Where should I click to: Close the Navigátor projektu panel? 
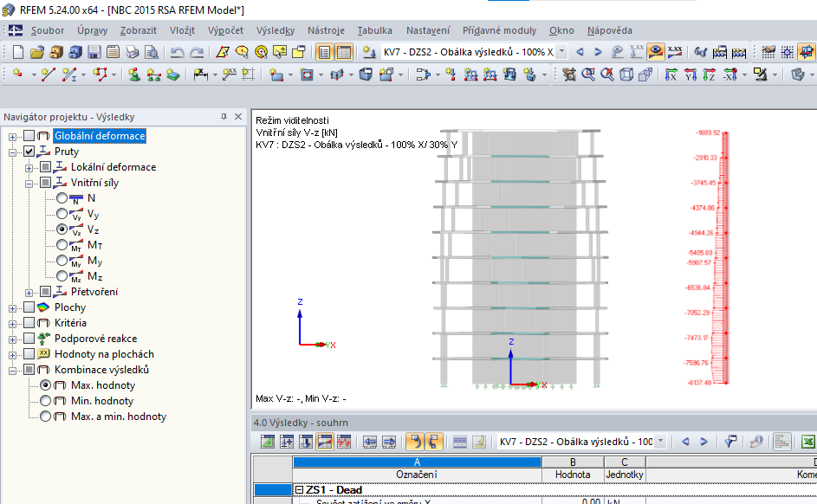point(238,117)
